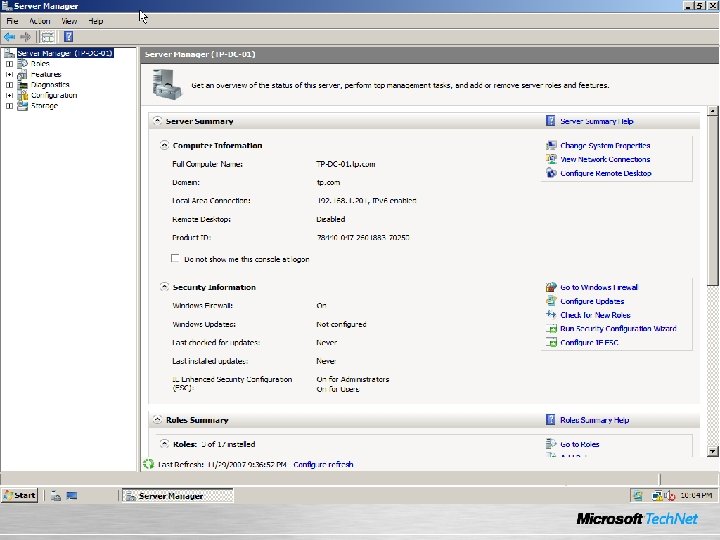
Task: Open the Action menu
Action: (x=40, y=21)
